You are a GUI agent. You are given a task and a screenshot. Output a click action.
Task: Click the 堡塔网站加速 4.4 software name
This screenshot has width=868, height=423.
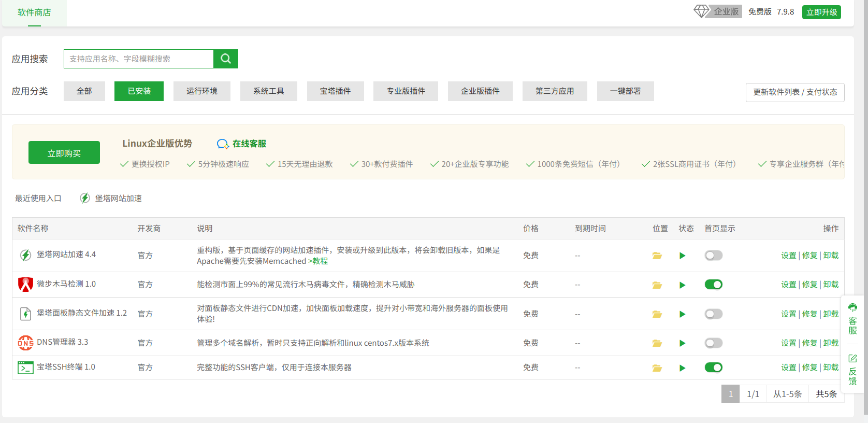(x=66, y=255)
